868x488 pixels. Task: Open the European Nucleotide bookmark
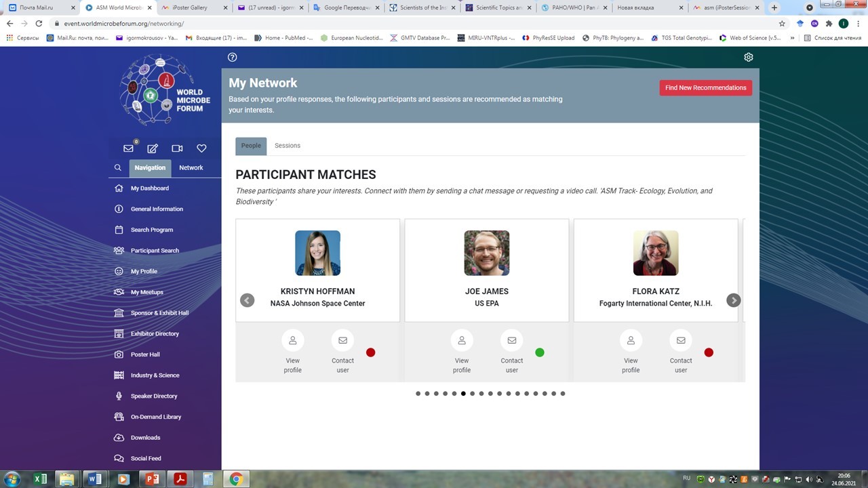coord(351,38)
